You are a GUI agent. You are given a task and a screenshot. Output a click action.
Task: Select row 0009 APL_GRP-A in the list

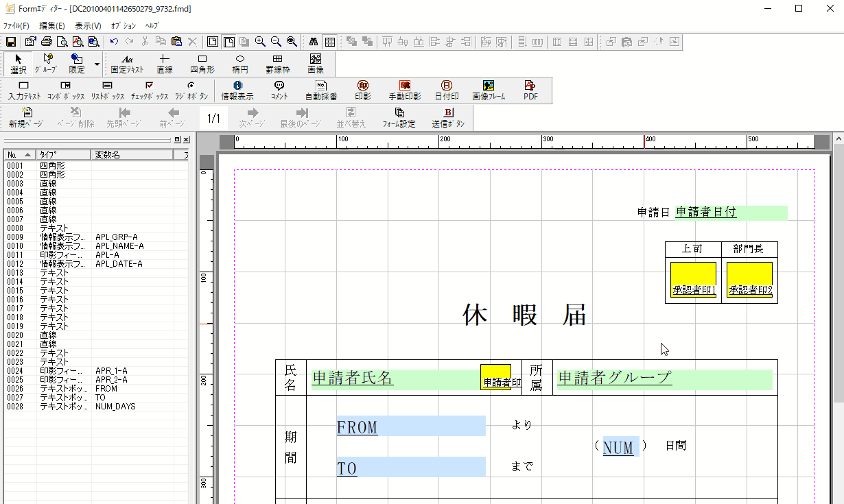(x=96, y=237)
